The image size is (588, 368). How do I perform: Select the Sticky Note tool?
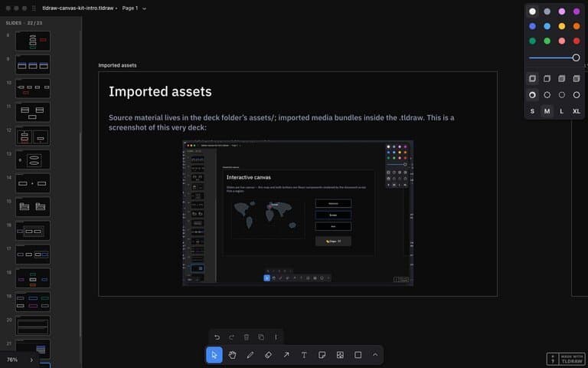(322, 355)
